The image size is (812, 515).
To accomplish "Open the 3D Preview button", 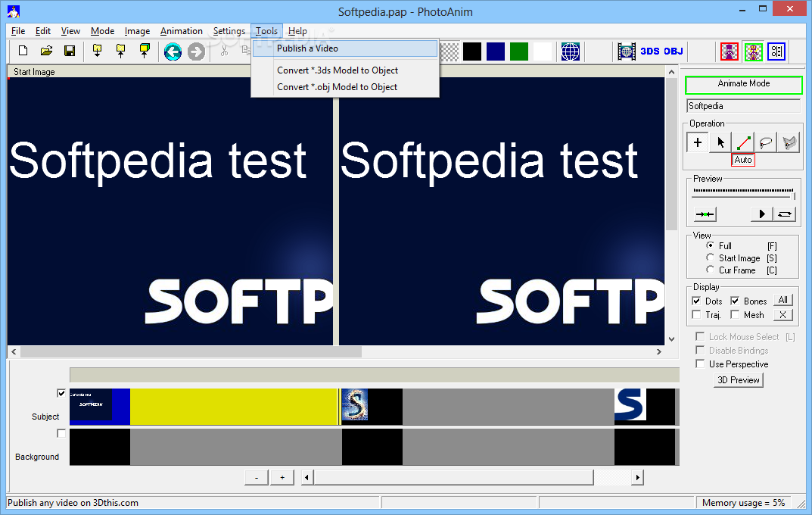I will click(x=739, y=379).
